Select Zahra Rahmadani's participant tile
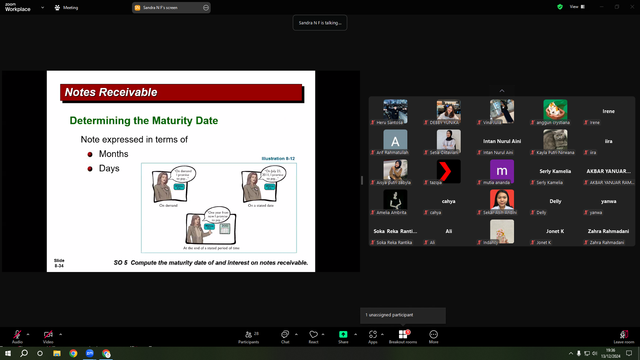 [608, 231]
